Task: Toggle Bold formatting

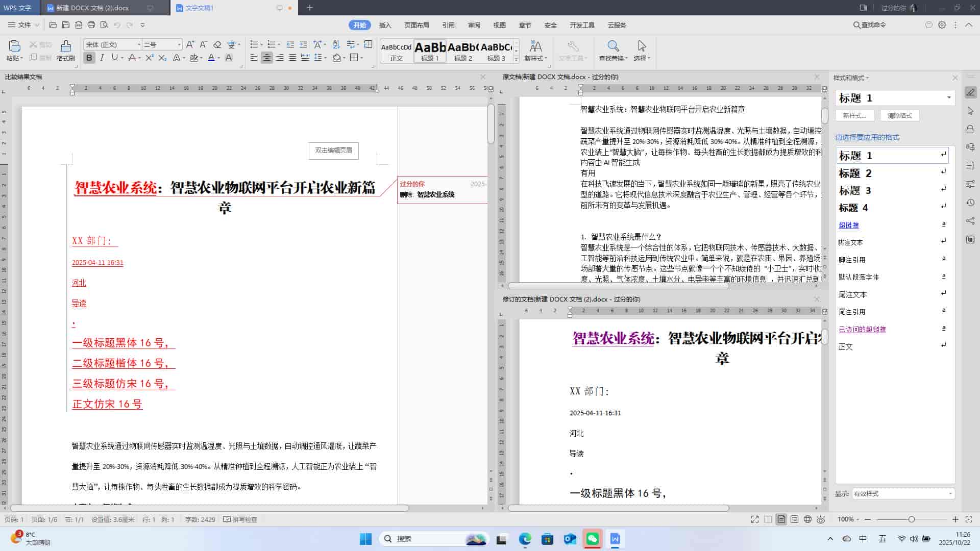Action: [89, 58]
